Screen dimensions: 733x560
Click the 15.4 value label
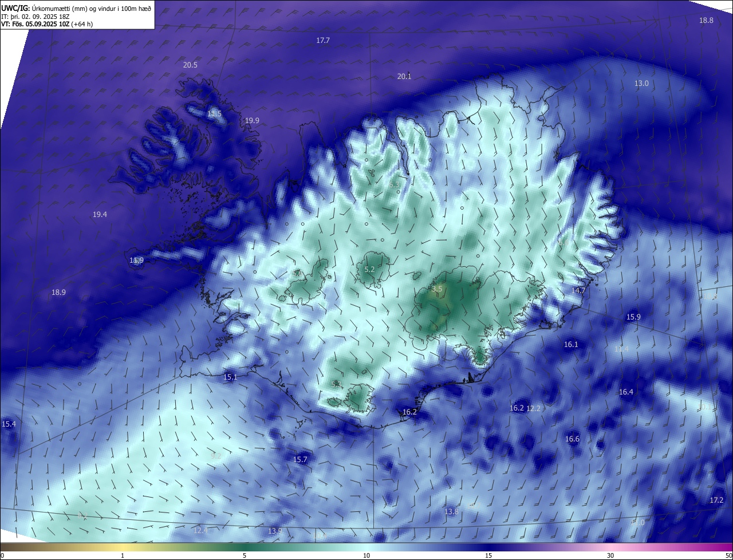[x=9, y=424]
